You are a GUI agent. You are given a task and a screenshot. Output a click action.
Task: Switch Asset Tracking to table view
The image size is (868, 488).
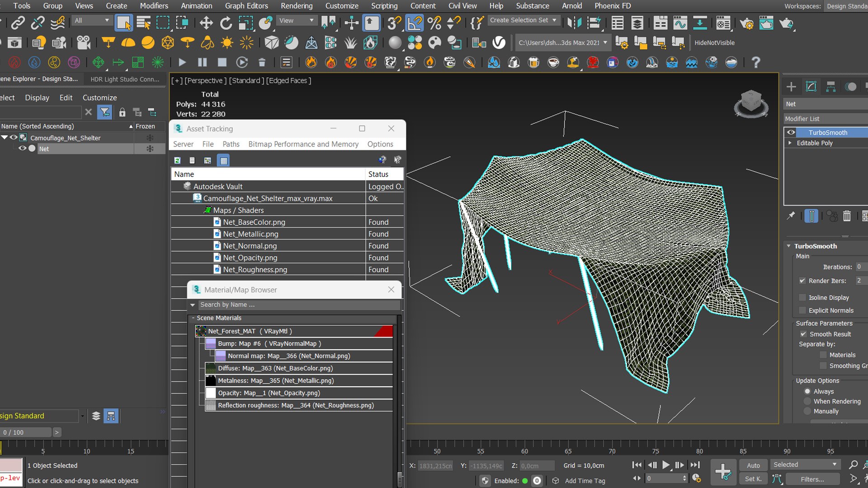click(223, 160)
